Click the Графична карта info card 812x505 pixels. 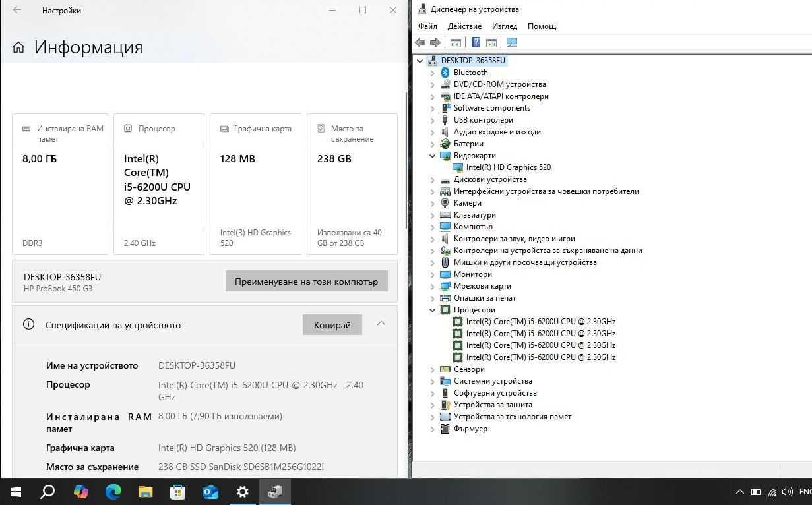[x=255, y=184]
